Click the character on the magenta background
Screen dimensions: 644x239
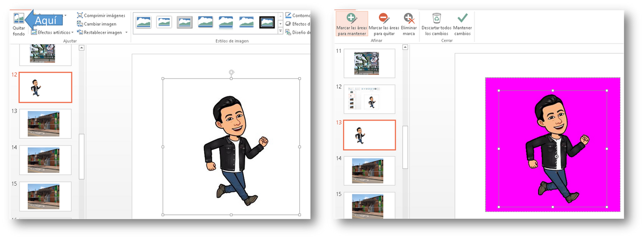click(x=557, y=149)
